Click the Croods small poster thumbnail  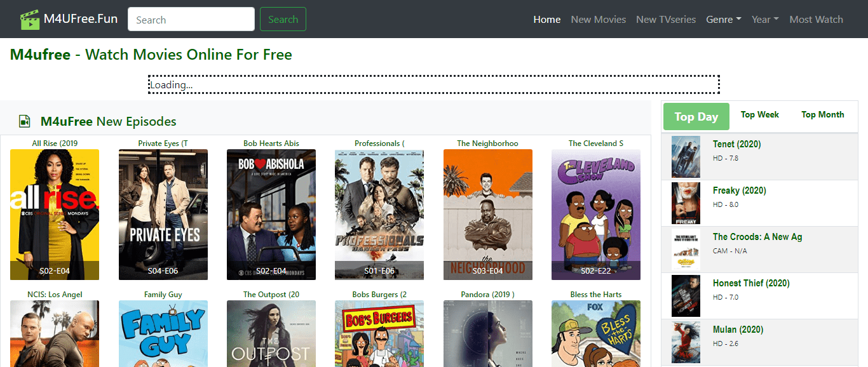point(686,250)
